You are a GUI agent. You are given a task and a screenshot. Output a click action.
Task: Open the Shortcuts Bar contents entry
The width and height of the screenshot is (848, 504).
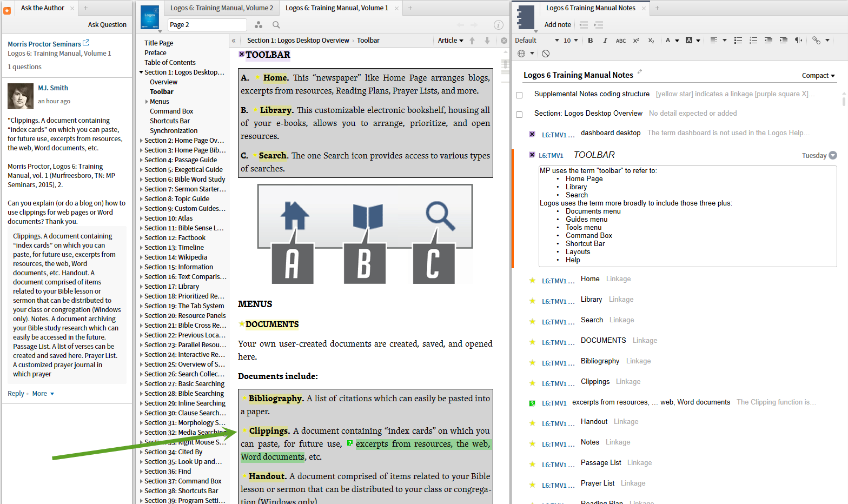(170, 121)
